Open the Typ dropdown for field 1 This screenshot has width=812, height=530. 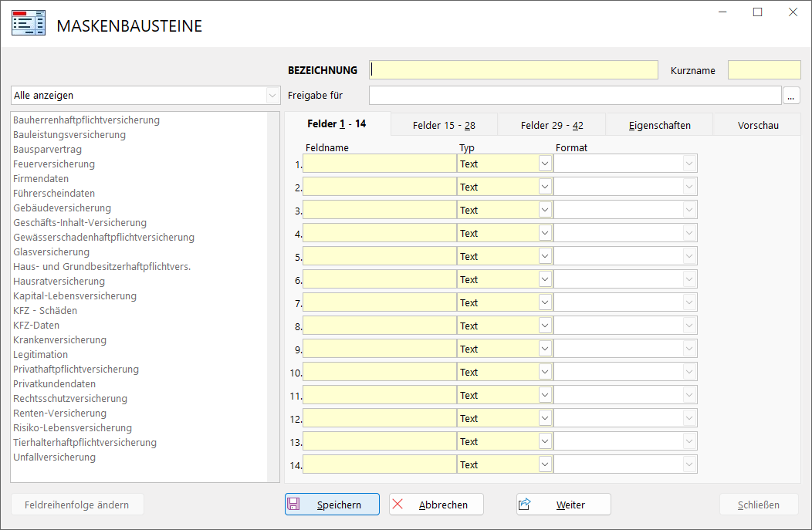[545, 164]
